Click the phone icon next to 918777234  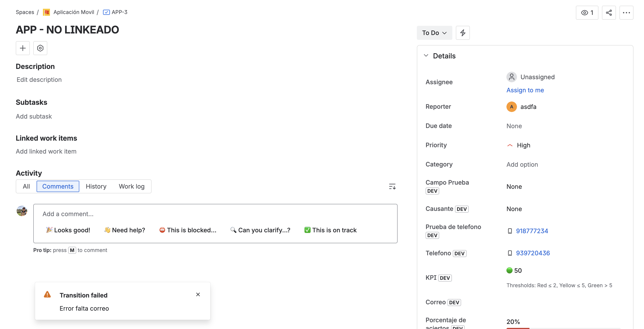(510, 231)
